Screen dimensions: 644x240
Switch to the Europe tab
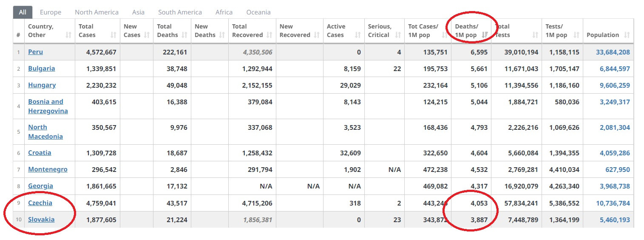coord(51,12)
